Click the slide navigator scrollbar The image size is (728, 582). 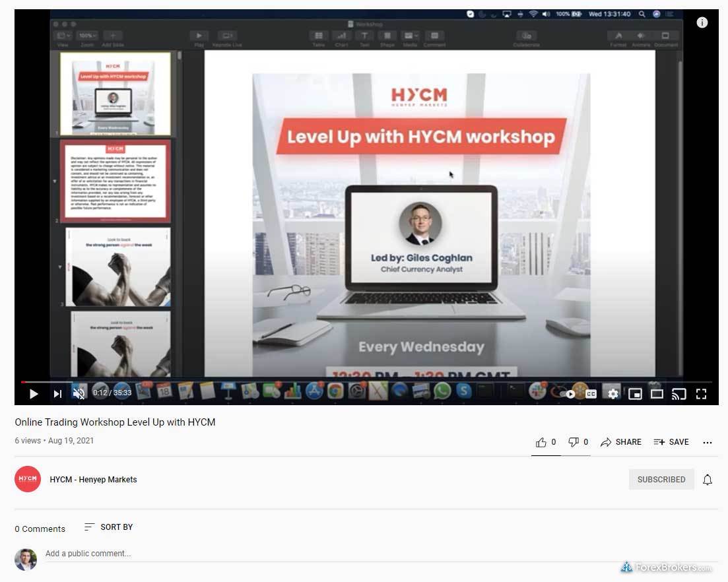pos(180,55)
